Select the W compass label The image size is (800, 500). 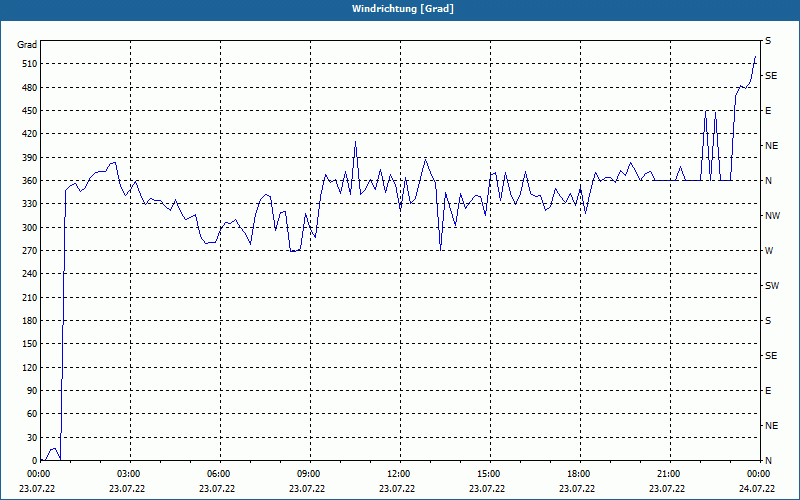pyautogui.click(x=769, y=251)
